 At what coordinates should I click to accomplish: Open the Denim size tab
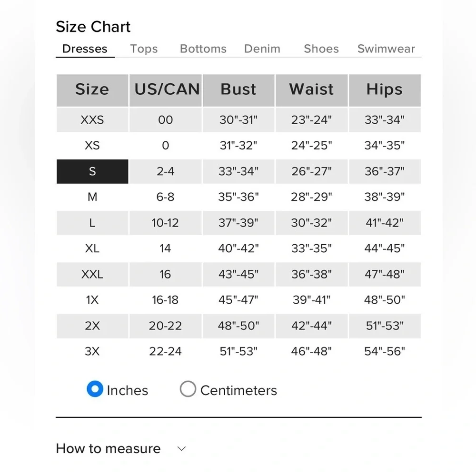click(262, 49)
